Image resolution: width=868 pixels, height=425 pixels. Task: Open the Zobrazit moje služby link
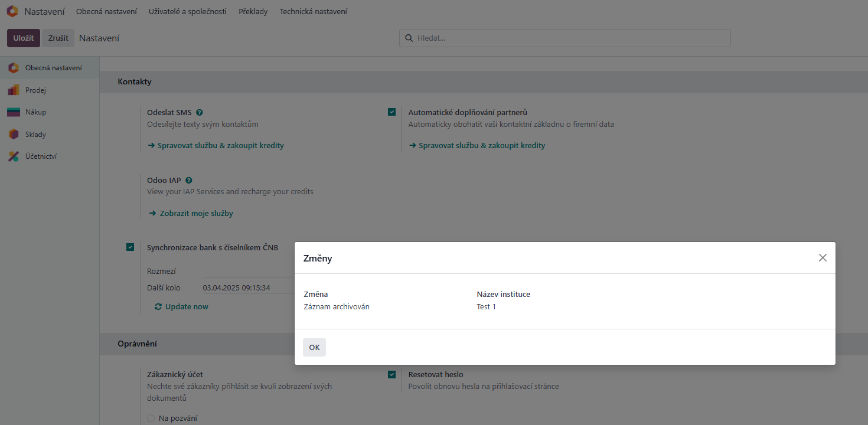[x=196, y=214]
